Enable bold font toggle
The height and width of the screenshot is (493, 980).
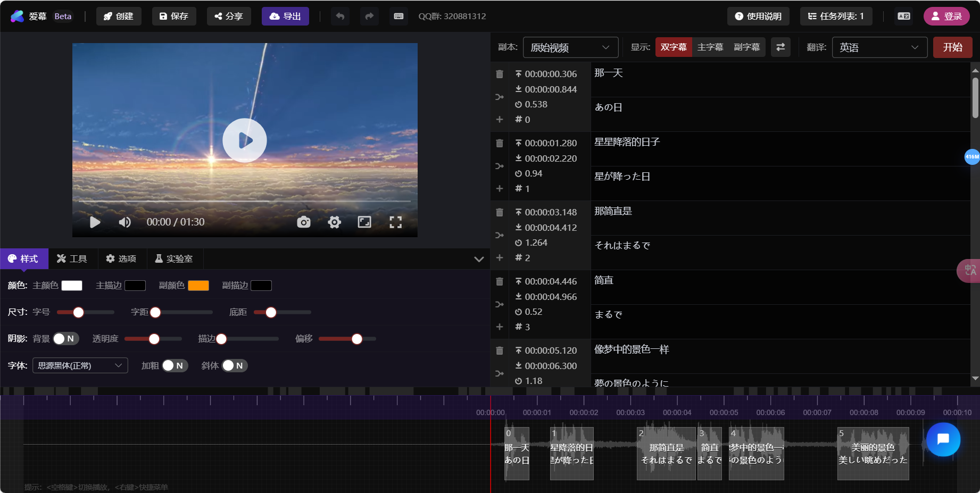174,366
